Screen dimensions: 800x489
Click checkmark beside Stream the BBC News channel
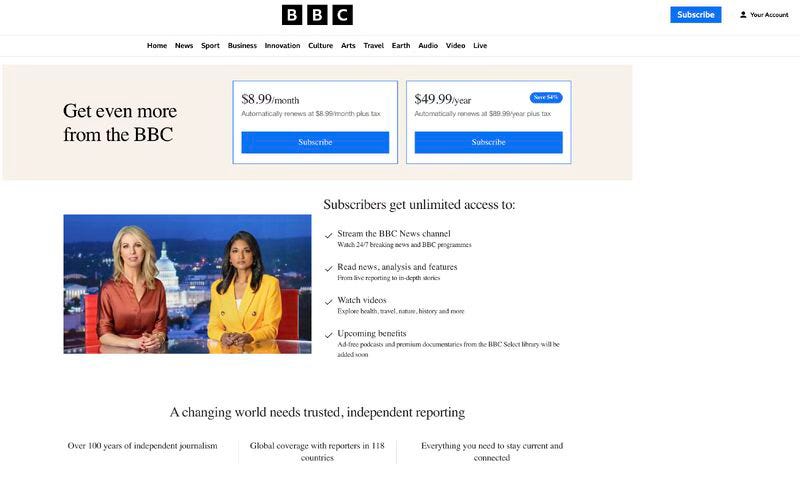[329, 235]
